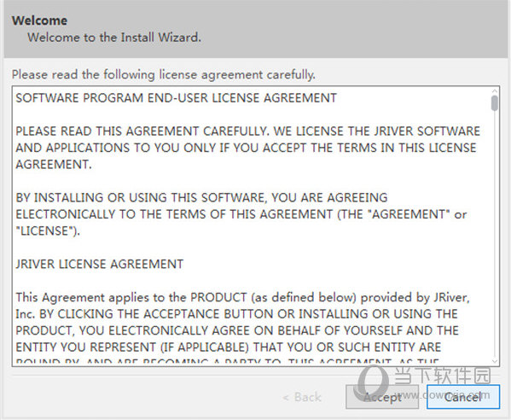Click the license scrollbar down arrow

click(495, 361)
